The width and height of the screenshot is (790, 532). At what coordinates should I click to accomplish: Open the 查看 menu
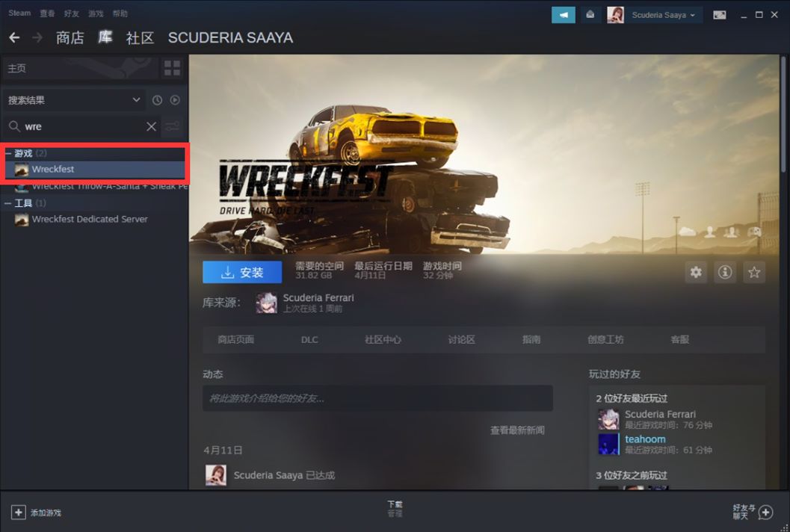coord(47,13)
